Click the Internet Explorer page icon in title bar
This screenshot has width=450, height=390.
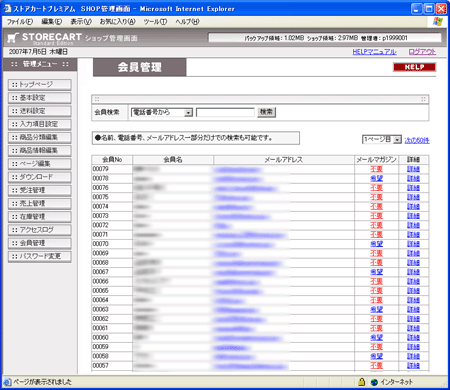pyautogui.click(x=7, y=9)
